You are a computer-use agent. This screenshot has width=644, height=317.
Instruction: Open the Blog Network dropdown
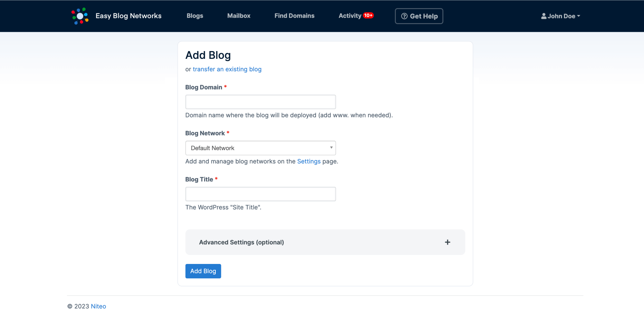click(260, 148)
